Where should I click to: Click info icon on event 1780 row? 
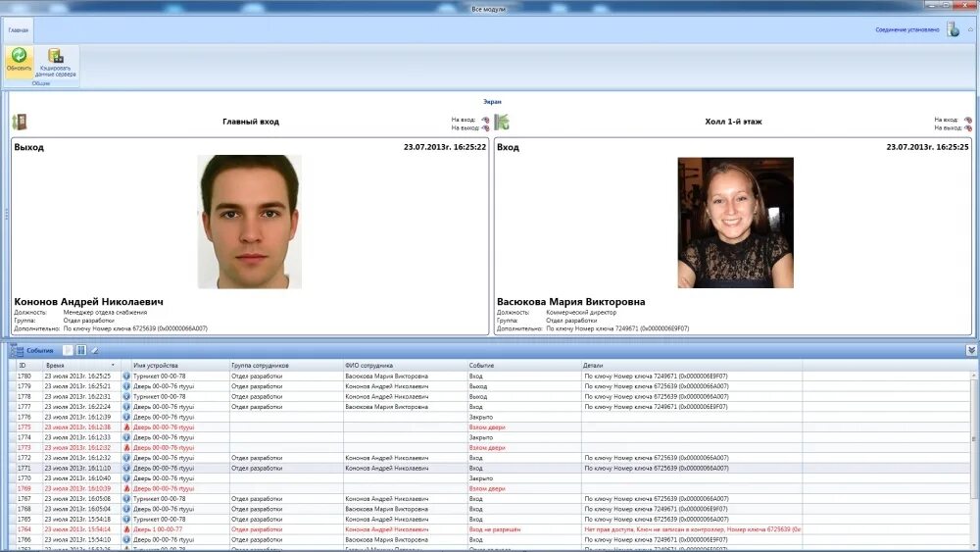126,376
